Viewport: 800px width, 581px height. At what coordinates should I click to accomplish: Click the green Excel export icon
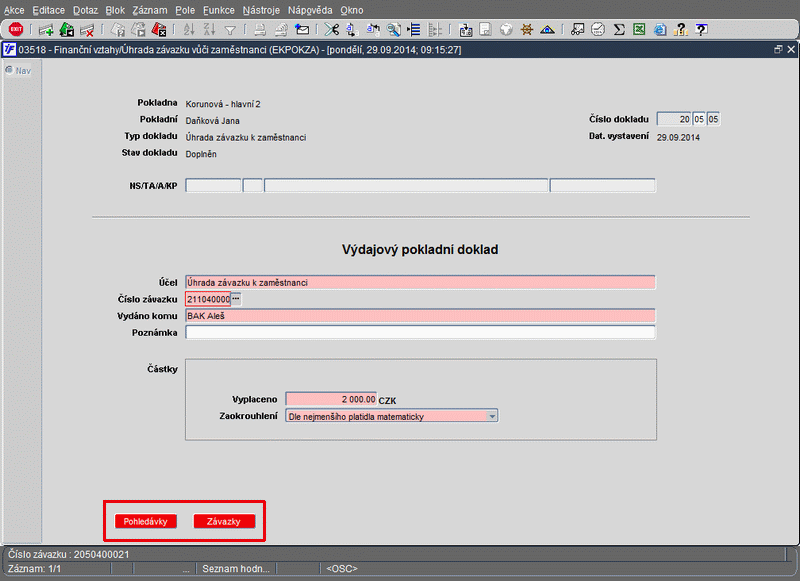pos(639,30)
